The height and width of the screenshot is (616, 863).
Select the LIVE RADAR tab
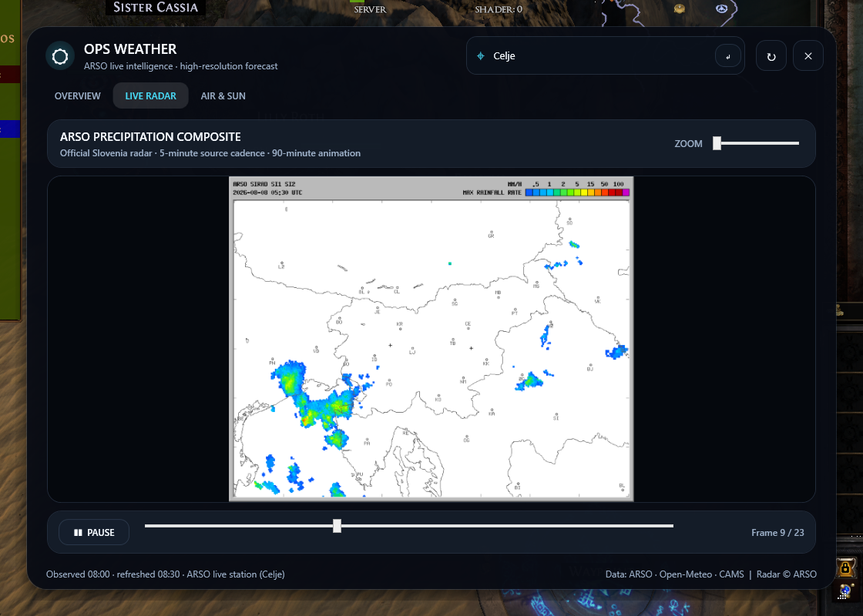(151, 95)
